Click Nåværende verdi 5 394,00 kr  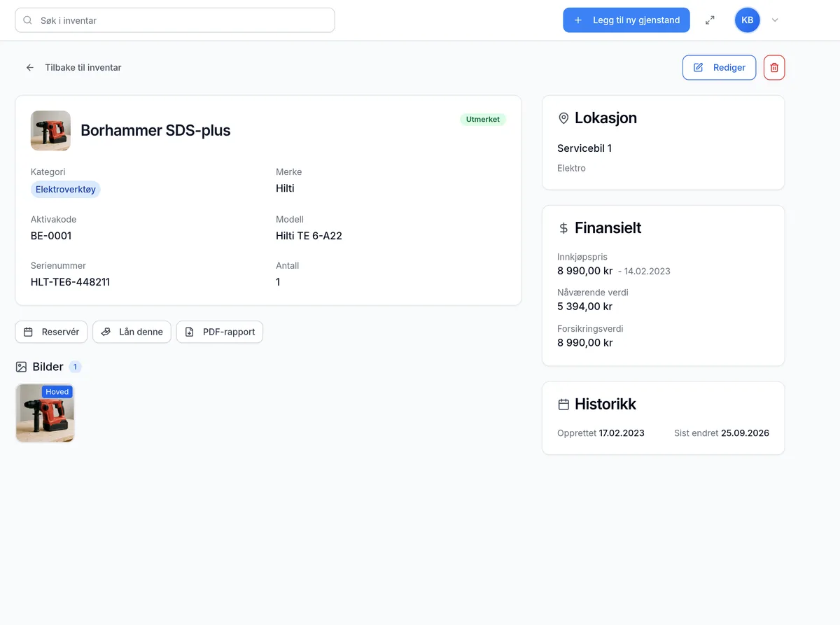[584, 307]
